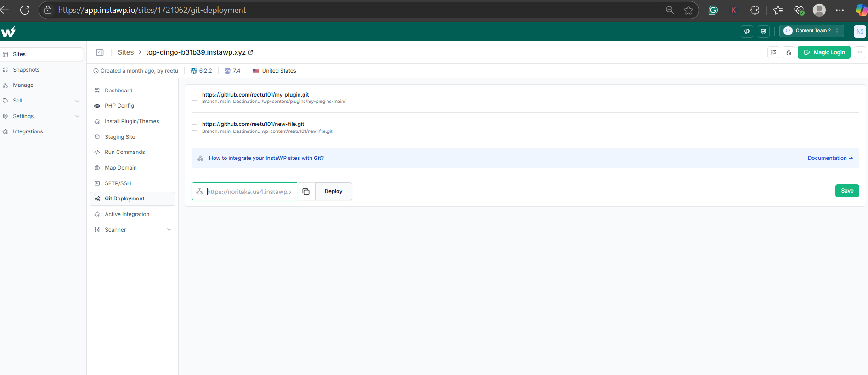Click the my-plugin.git repository URL text

click(255, 95)
